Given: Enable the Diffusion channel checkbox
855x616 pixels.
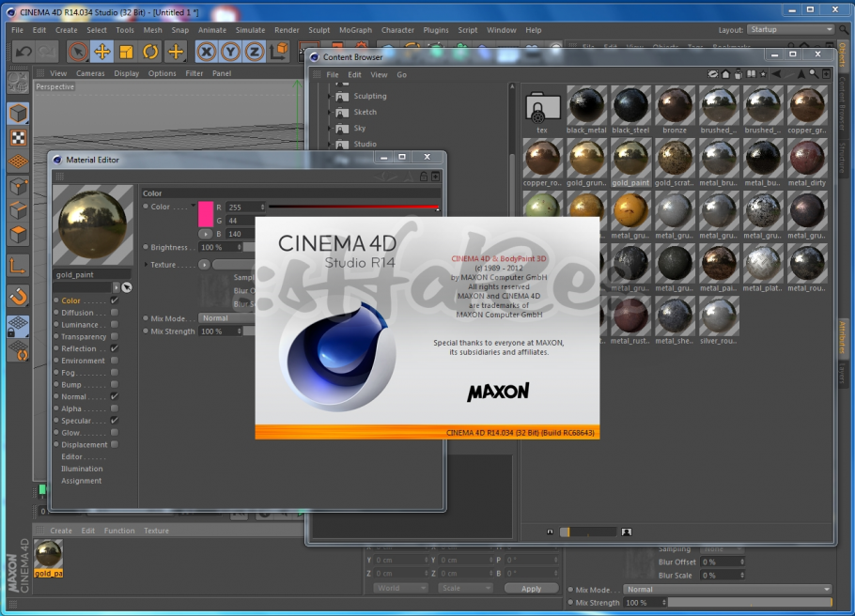Looking at the screenshot, I should click(115, 313).
